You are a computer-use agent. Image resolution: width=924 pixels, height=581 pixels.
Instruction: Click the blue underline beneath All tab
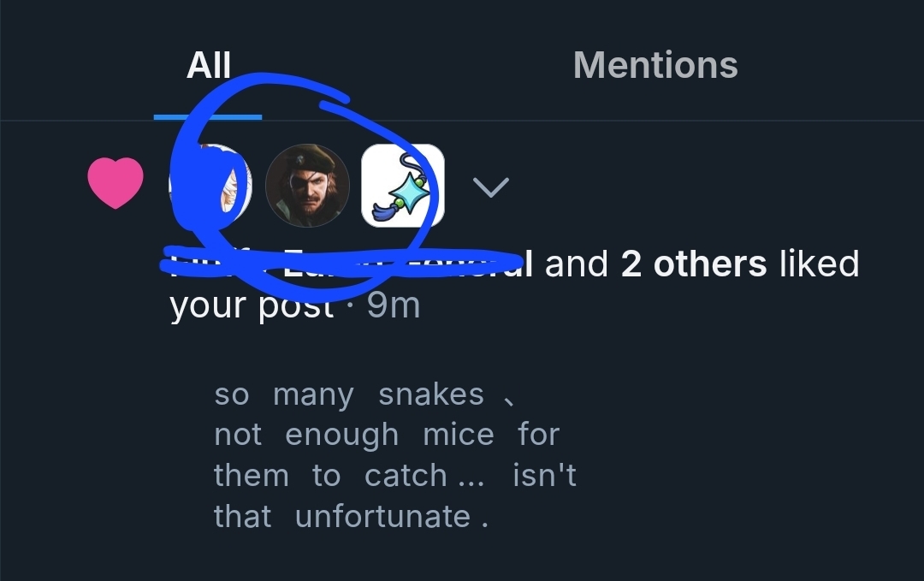coord(208,116)
